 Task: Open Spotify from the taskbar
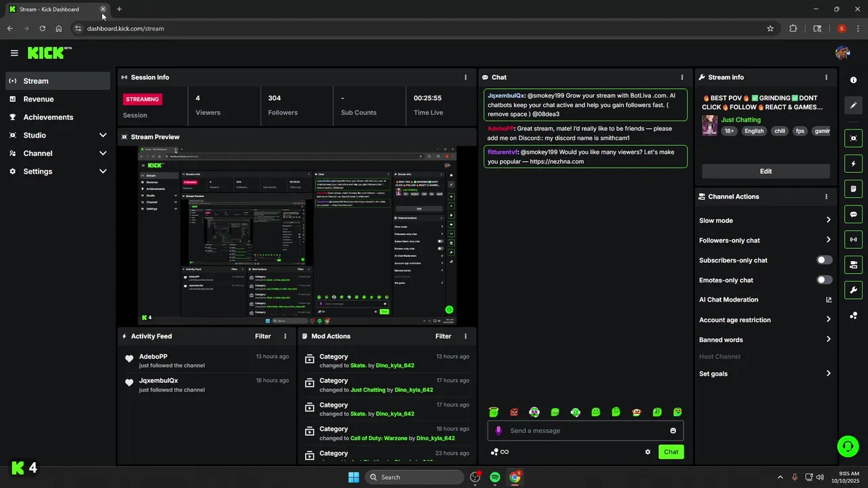(x=495, y=477)
